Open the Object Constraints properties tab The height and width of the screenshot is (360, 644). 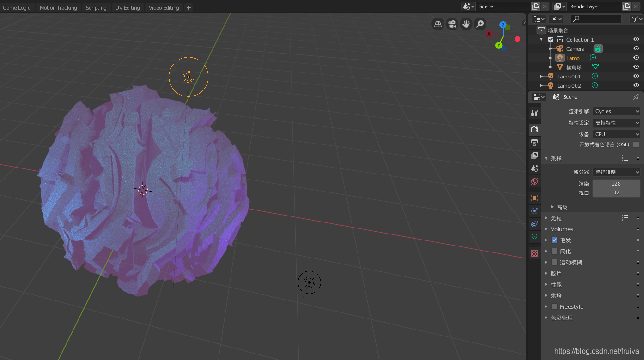[535, 223]
